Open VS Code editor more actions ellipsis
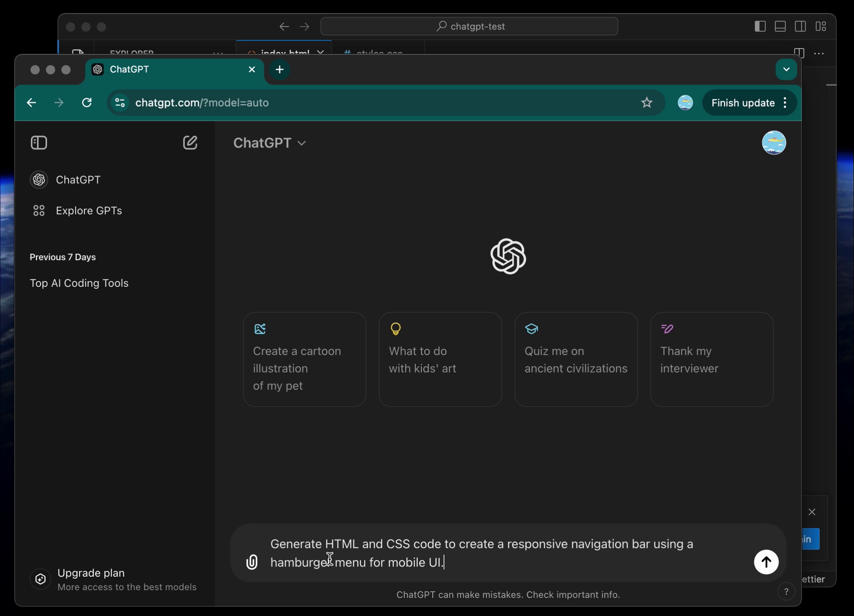This screenshot has width=854, height=616. (x=819, y=53)
